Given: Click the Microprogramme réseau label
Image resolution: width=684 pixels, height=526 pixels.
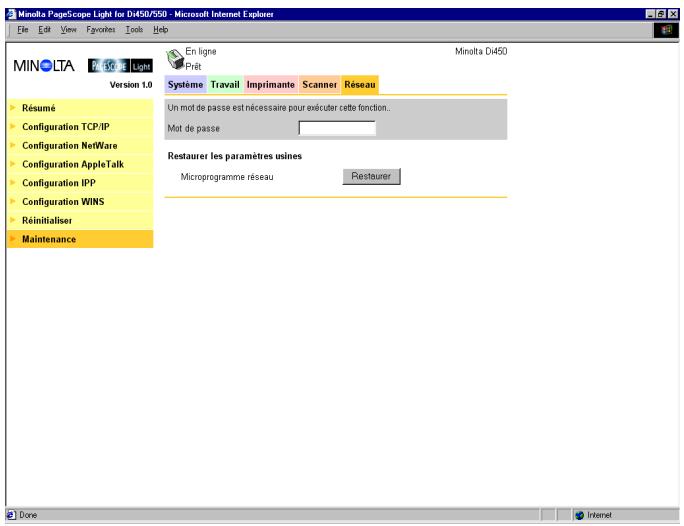Looking at the screenshot, I should click(x=227, y=177).
